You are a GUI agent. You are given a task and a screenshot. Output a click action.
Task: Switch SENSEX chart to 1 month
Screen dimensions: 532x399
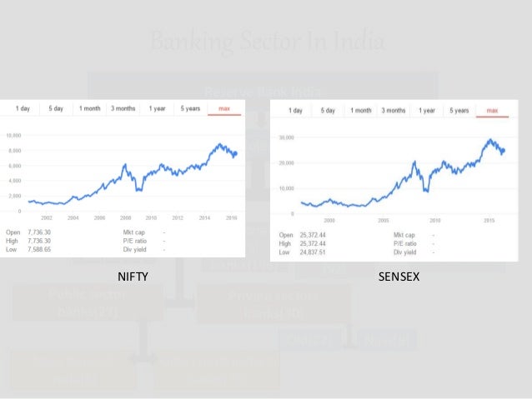coord(361,111)
